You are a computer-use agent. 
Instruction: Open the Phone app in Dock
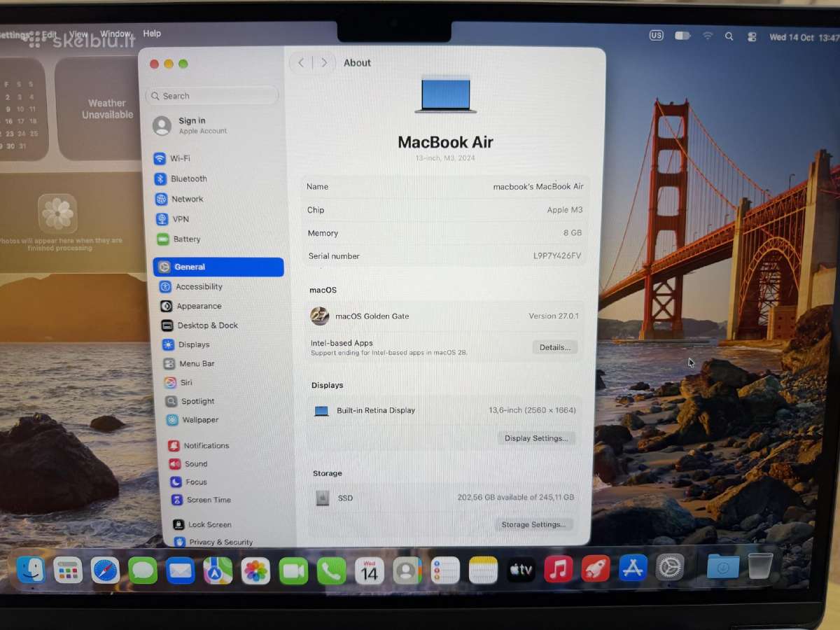click(x=331, y=571)
